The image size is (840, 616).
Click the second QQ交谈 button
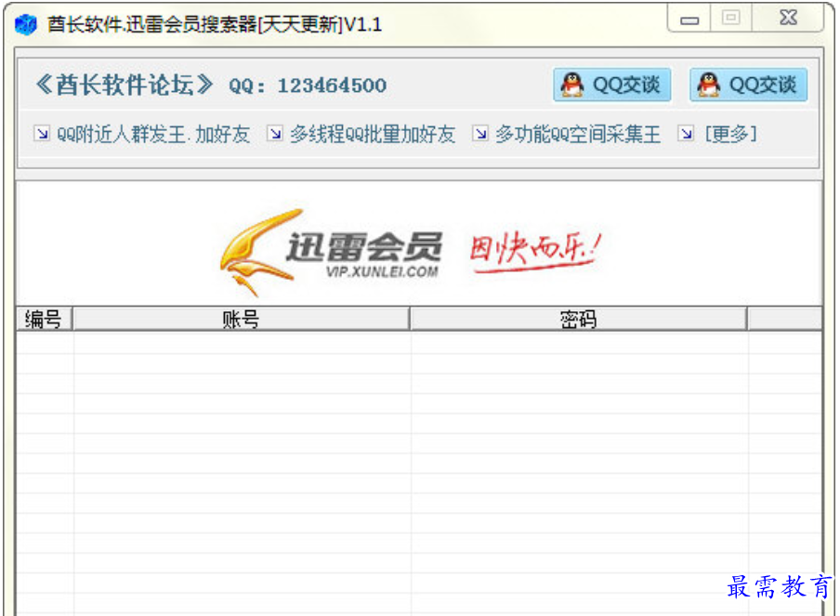point(748,85)
